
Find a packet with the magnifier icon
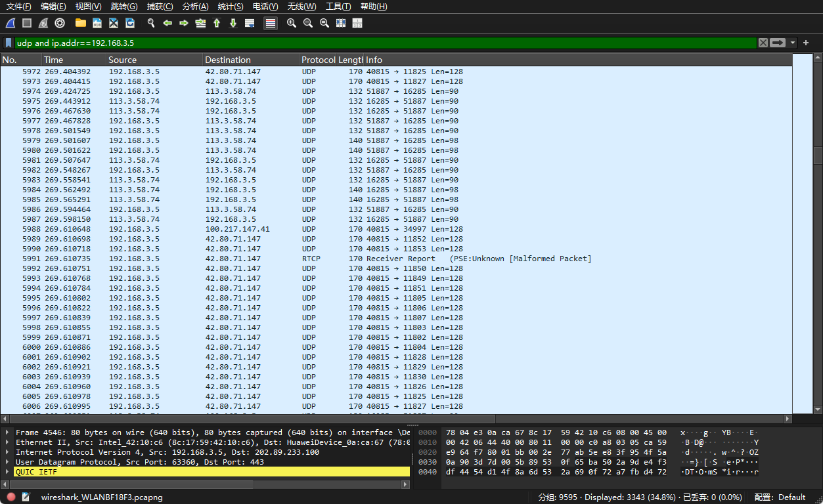coord(151,23)
